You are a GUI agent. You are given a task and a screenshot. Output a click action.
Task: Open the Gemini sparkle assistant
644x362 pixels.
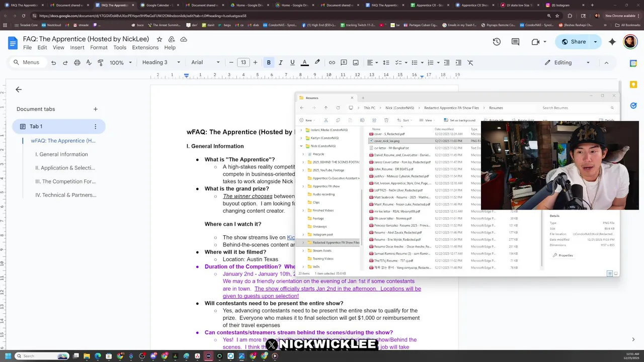pyautogui.click(x=612, y=42)
